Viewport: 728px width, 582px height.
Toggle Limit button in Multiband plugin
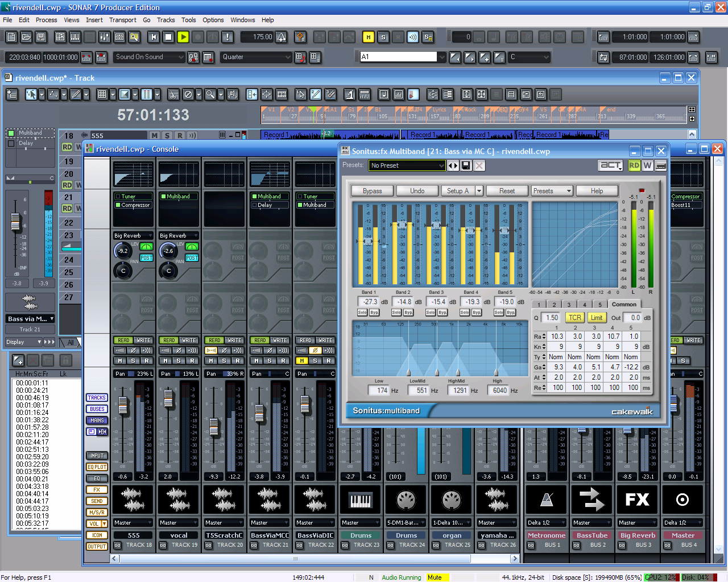596,318
